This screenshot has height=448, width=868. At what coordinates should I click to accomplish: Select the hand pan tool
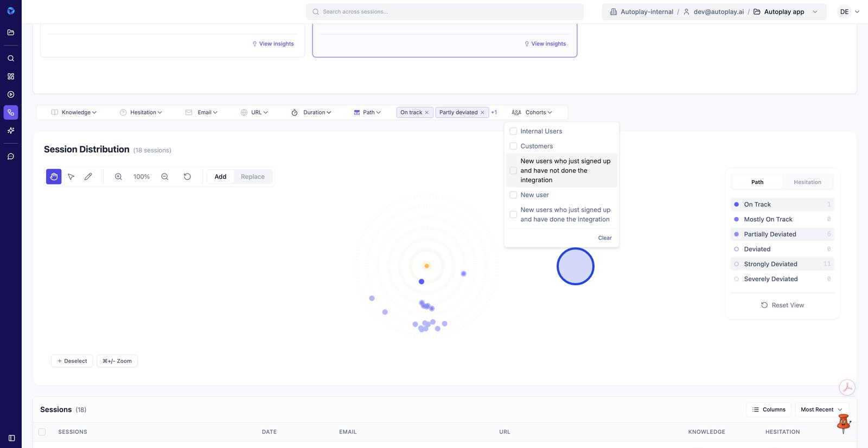(x=54, y=177)
